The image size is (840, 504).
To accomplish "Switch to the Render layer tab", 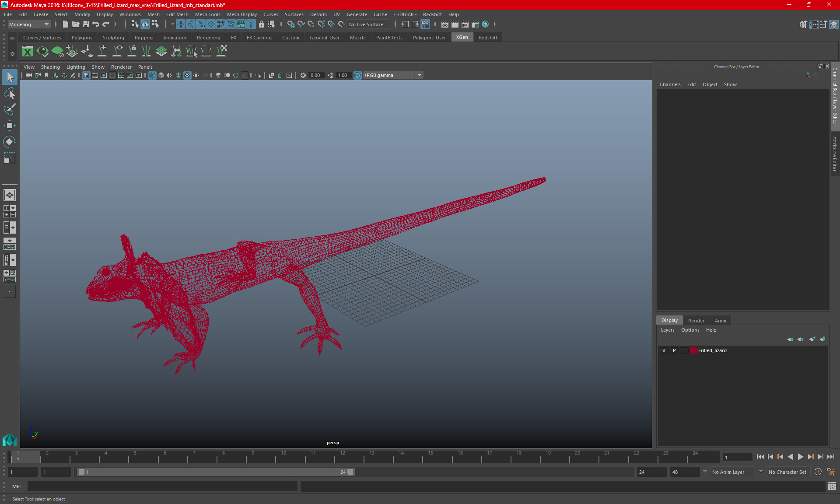I will pyautogui.click(x=696, y=321).
